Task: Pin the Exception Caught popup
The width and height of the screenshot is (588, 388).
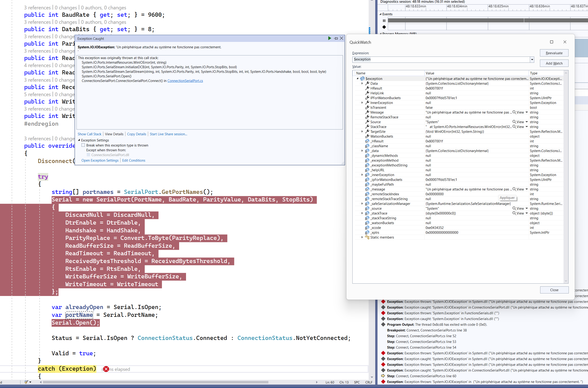Action: 336,38
